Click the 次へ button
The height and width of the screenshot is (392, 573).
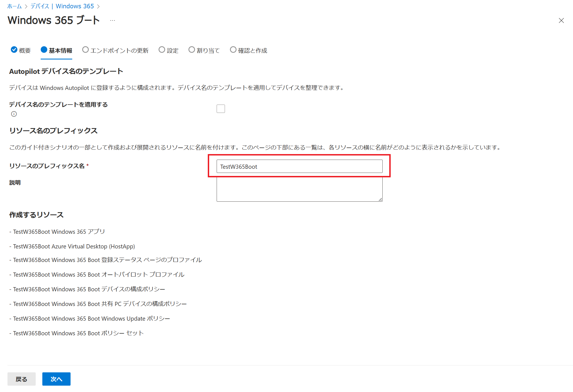click(56, 379)
